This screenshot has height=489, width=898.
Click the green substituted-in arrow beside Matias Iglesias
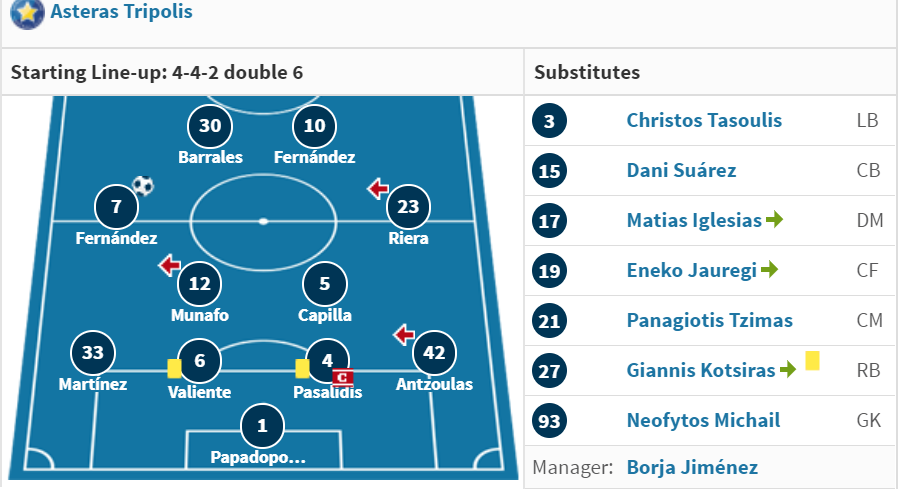(774, 219)
